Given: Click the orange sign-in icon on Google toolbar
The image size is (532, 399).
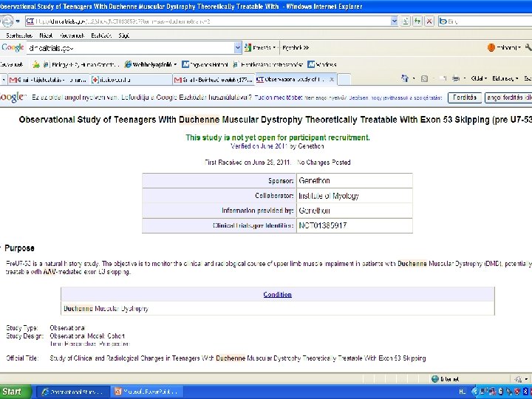Looking at the screenshot, I should point(491,48).
